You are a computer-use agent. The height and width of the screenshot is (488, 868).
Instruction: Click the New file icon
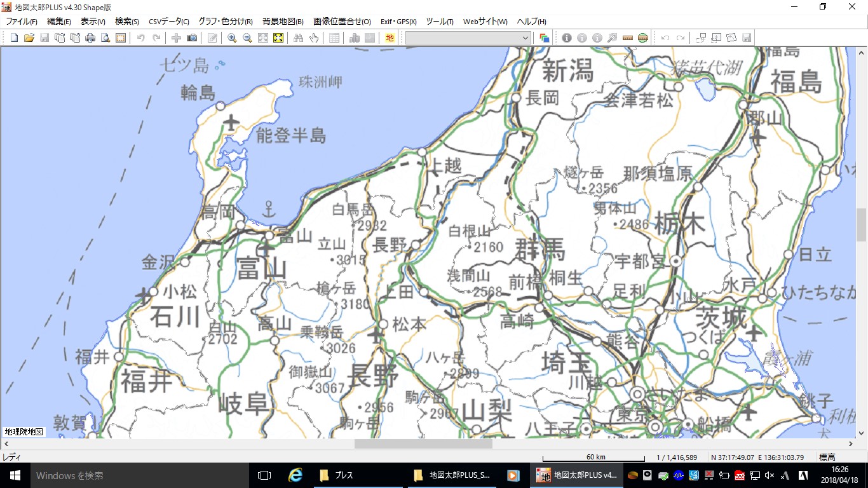(x=14, y=38)
